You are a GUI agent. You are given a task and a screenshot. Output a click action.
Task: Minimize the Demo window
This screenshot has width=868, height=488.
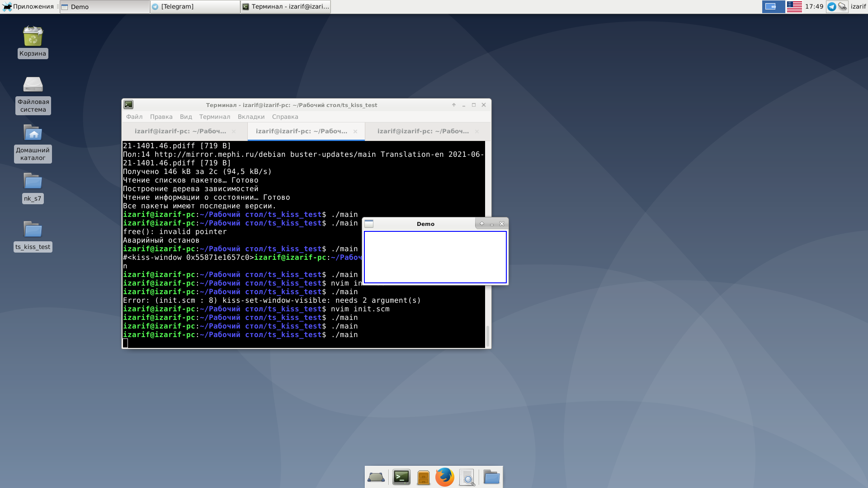coord(492,224)
